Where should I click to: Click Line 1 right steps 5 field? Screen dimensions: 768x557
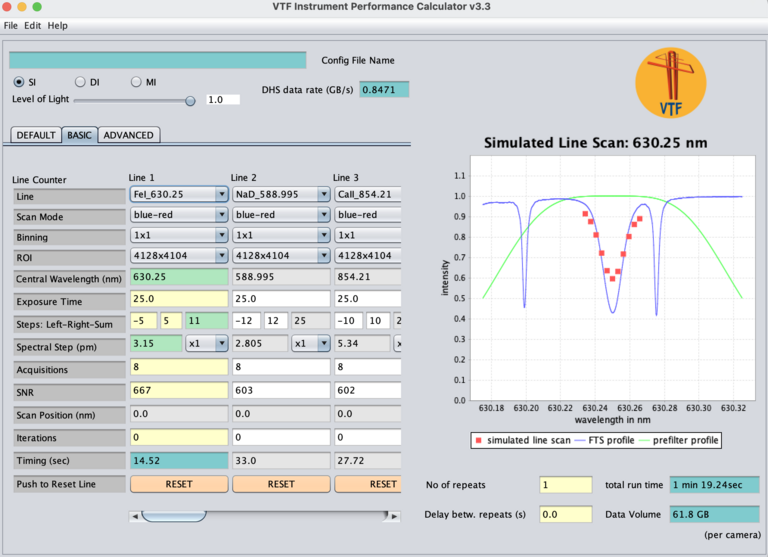[x=171, y=321]
